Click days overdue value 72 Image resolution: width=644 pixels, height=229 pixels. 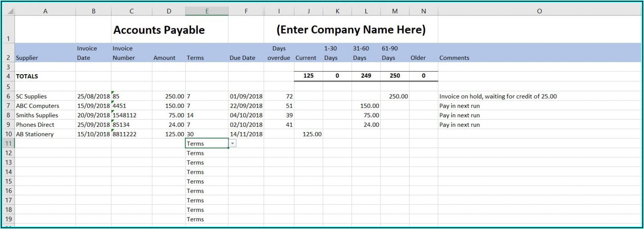(279, 96)
